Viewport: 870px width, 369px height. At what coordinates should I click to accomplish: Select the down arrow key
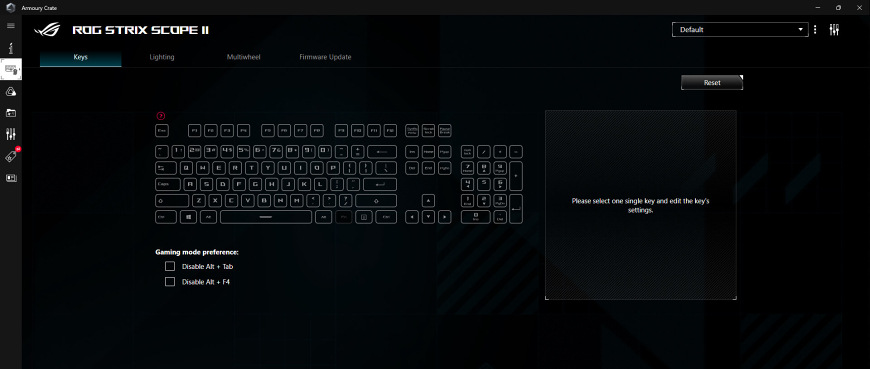coord(428,217)
